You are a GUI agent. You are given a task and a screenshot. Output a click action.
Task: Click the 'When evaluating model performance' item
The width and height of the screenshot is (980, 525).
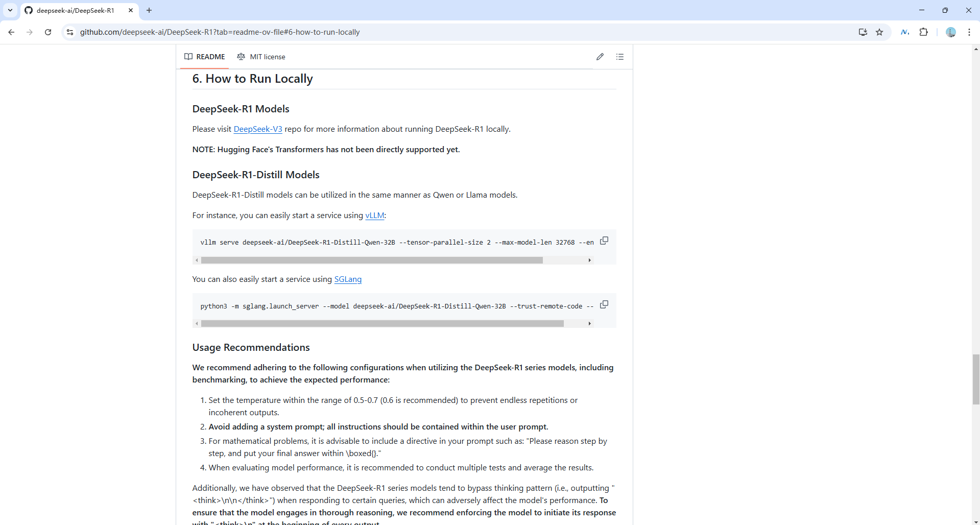[x=401, y=468]
